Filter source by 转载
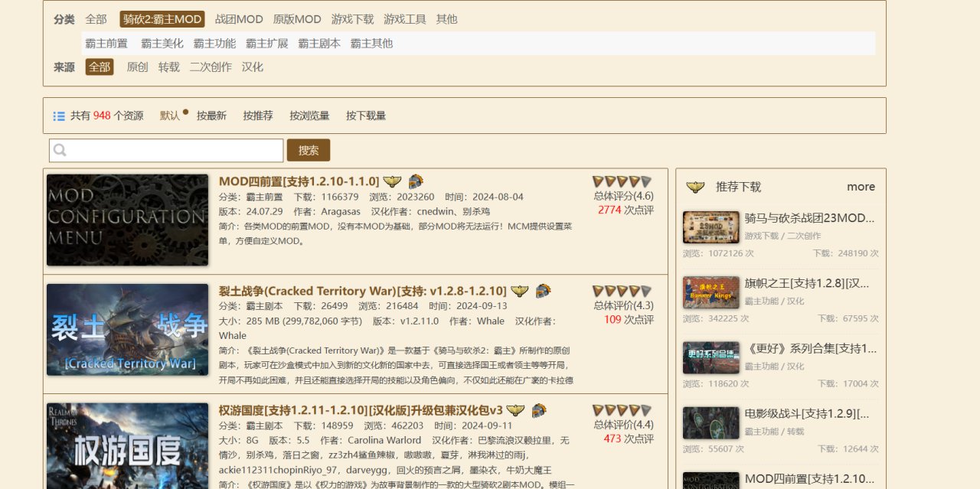This screenshot has width=980, height=489. click(169, 67)
